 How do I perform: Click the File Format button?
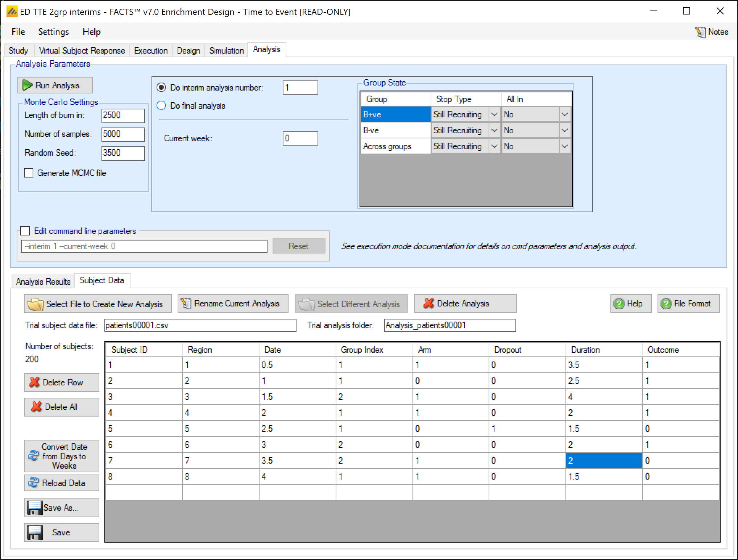pos(688,304)
